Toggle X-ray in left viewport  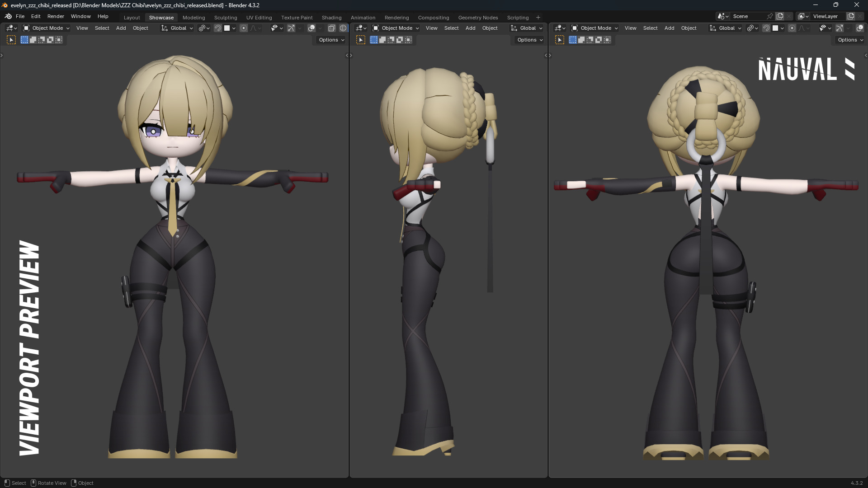tap(331, 28)
